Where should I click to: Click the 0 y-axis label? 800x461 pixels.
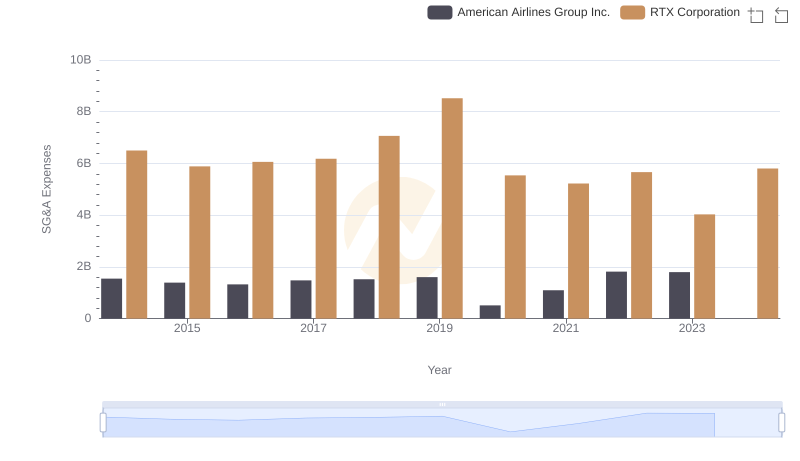coord(88,318)
